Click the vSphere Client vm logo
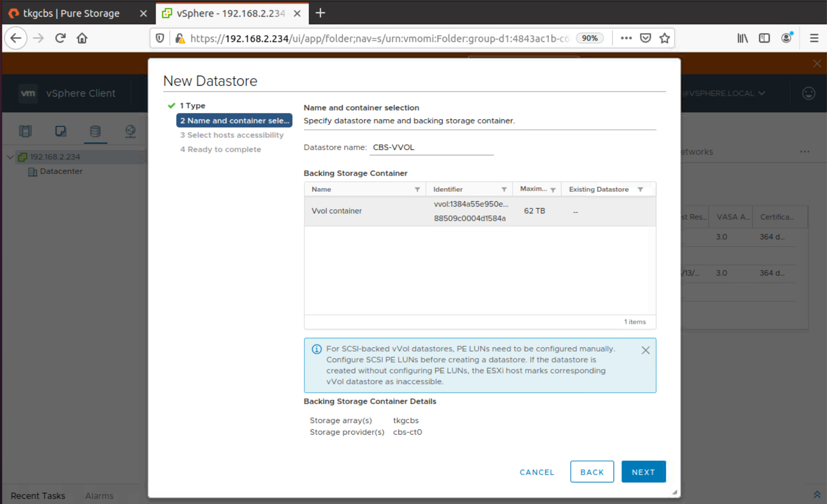 [28, 94]
